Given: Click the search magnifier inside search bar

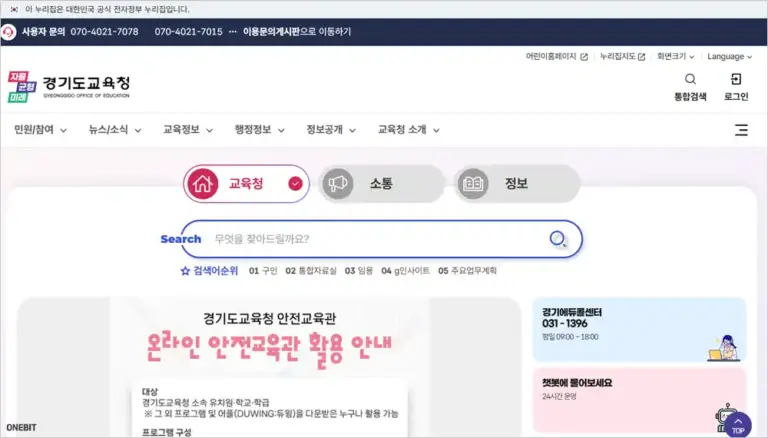Looking at the screenshot, I should [x=558, y=239].
